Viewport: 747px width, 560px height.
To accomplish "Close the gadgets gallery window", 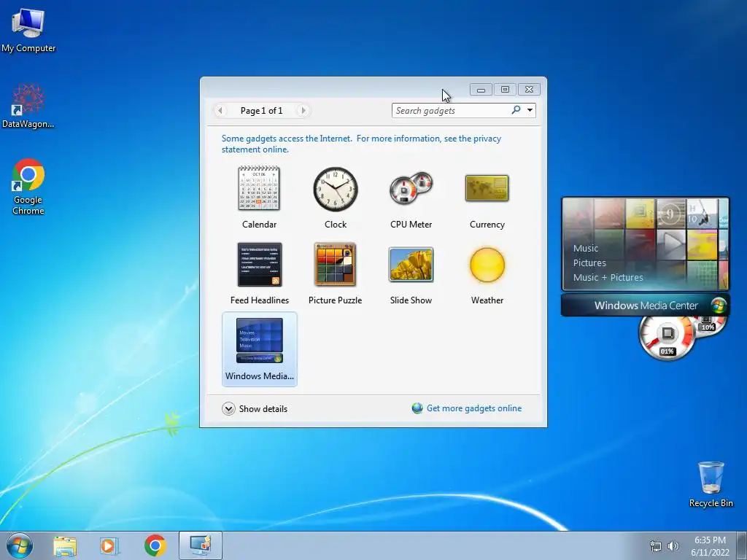I will point(529,90).
